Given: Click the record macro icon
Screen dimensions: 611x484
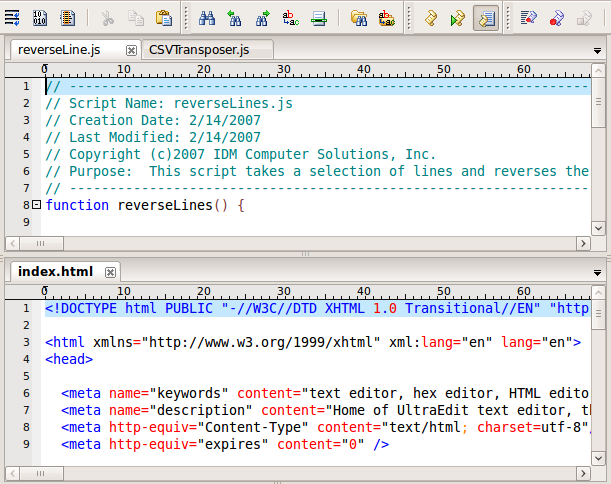Looking at the screenshot, I should [557, 18].
